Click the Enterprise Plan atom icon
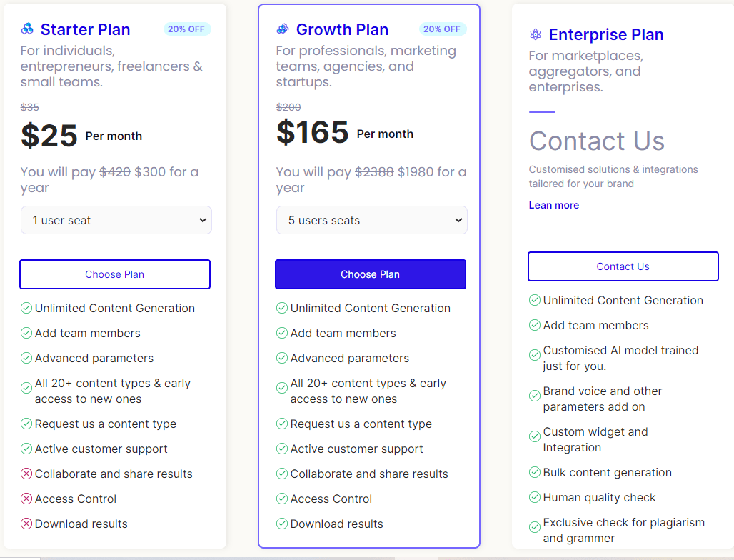Screen dimensions: 734x560 (536, 34)
